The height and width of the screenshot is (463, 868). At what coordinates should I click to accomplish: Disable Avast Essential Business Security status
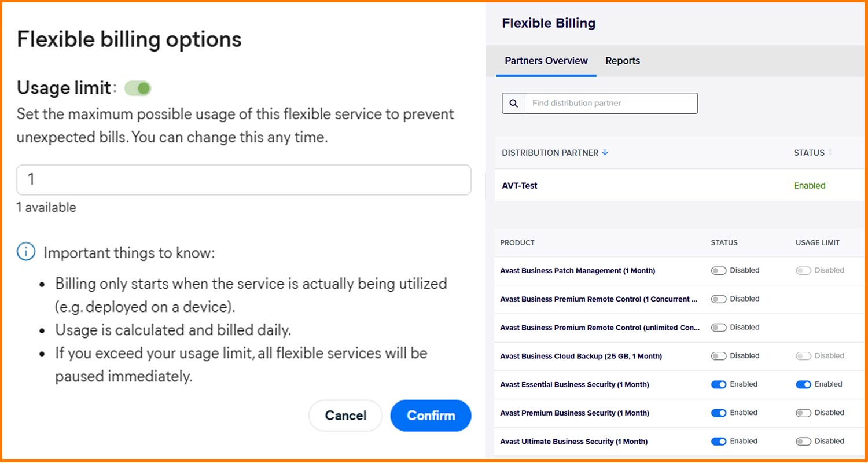(x=719, y=384)
